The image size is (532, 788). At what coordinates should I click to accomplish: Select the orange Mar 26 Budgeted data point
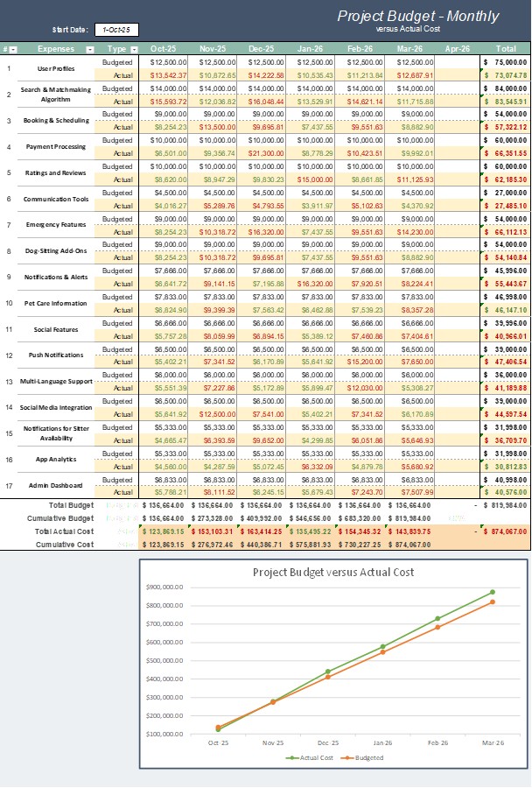(x=492, y=602)
